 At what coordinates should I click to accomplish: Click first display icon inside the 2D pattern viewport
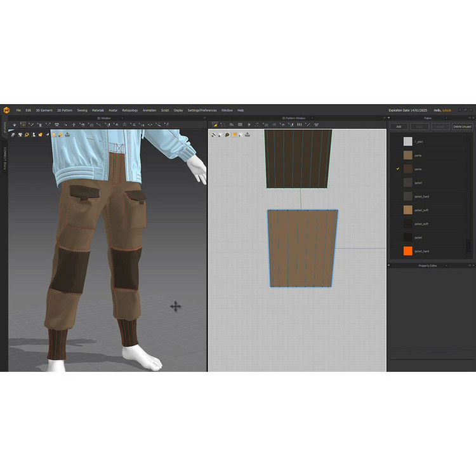point(214,135)
